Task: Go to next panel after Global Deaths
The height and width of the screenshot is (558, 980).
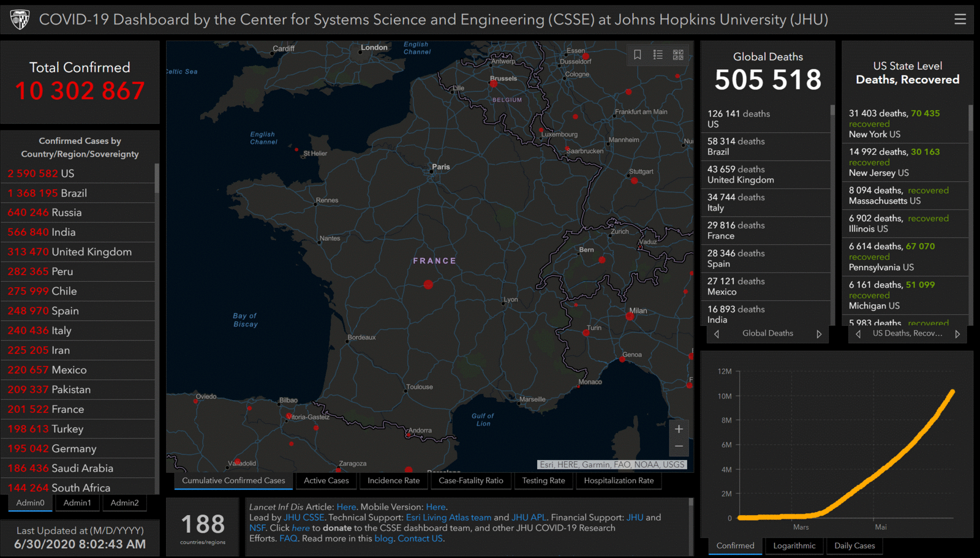Action: coord(819,334)
